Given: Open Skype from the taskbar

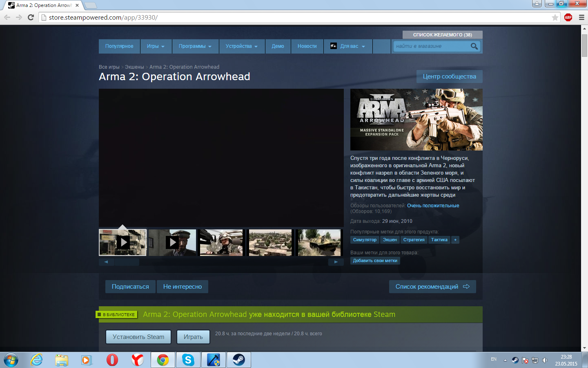Looking at the screenshot, I should (188, 360).
